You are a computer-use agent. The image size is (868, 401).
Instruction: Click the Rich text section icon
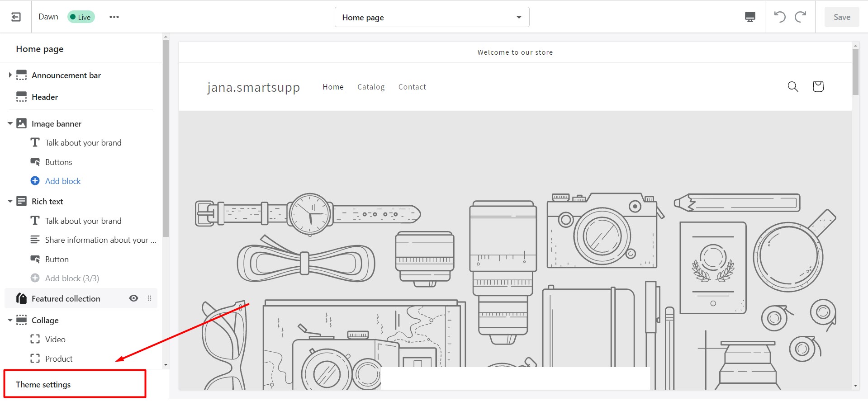coord(21,201)
